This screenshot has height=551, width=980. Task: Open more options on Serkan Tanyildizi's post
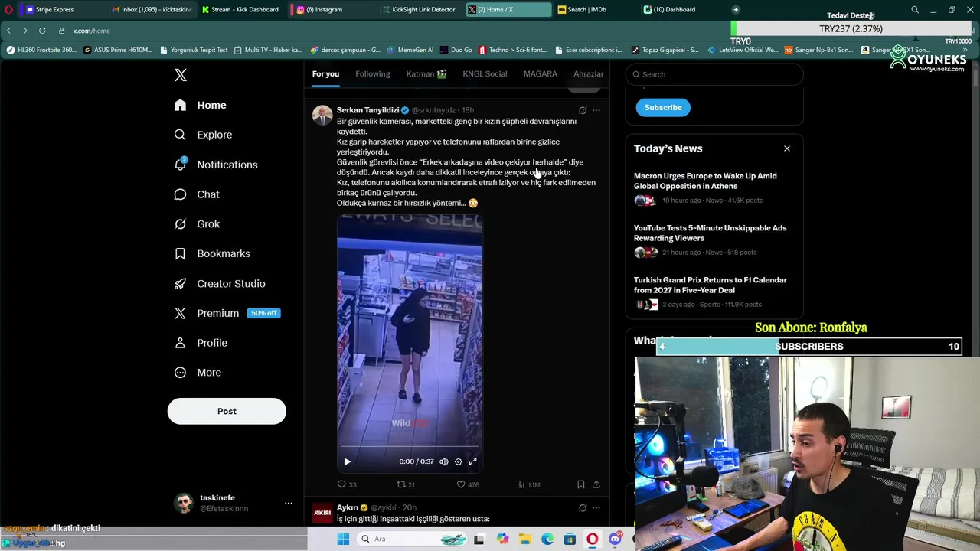596,110
